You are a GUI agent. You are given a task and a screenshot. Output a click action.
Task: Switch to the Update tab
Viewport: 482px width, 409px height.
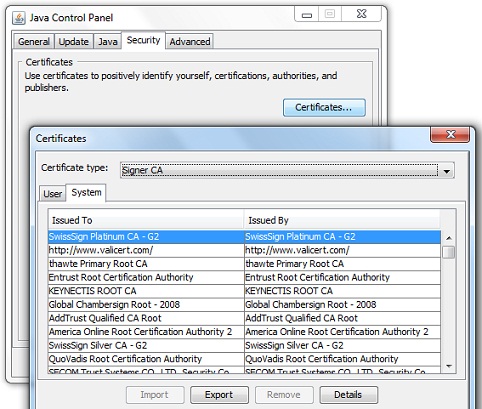point(74,42)
